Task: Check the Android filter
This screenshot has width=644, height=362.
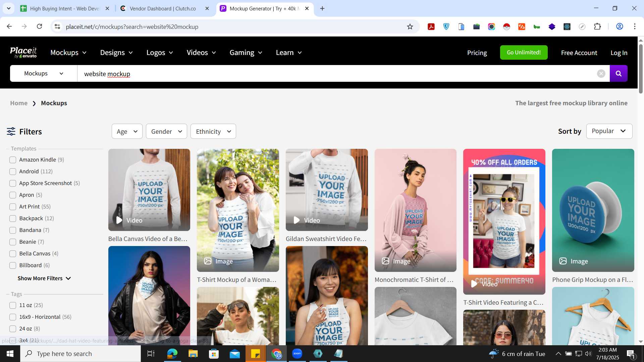Action: click(x=13, y=171)
